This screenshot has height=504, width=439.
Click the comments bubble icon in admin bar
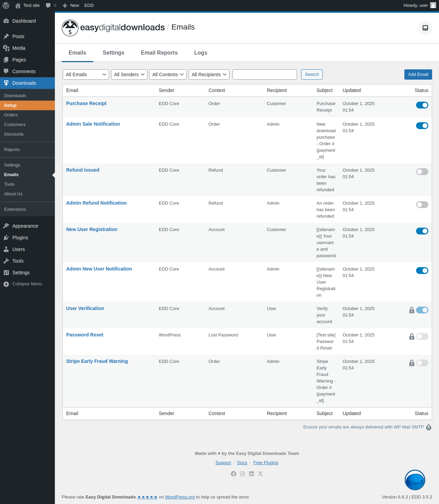point(48,5)
